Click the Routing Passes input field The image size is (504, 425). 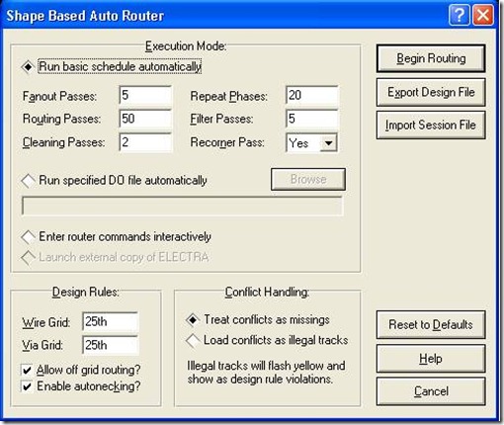(x=145, y=119)
